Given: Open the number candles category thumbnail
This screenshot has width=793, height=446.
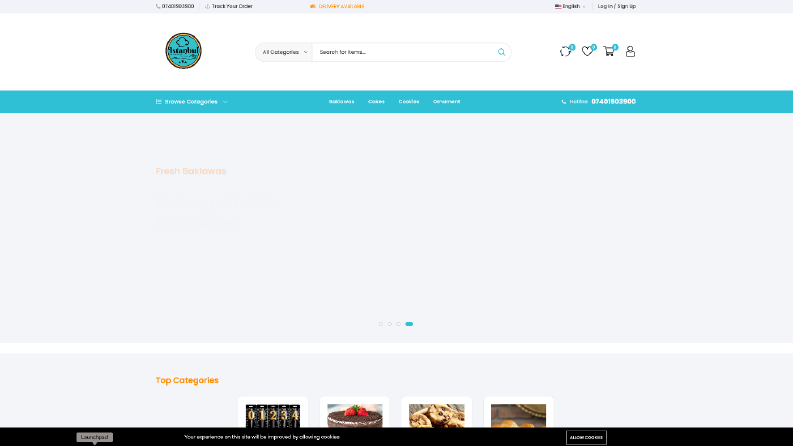Looking at the screenshot, I should coord(273,416).
